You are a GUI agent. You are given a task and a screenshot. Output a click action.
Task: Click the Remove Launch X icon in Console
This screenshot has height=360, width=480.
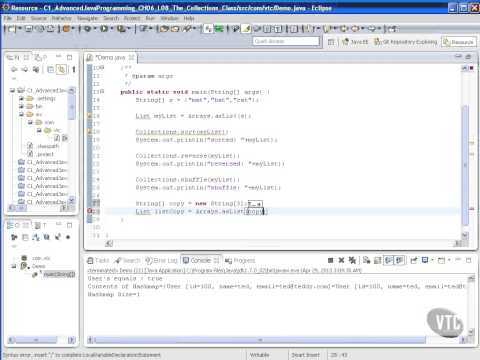[341, 260]
